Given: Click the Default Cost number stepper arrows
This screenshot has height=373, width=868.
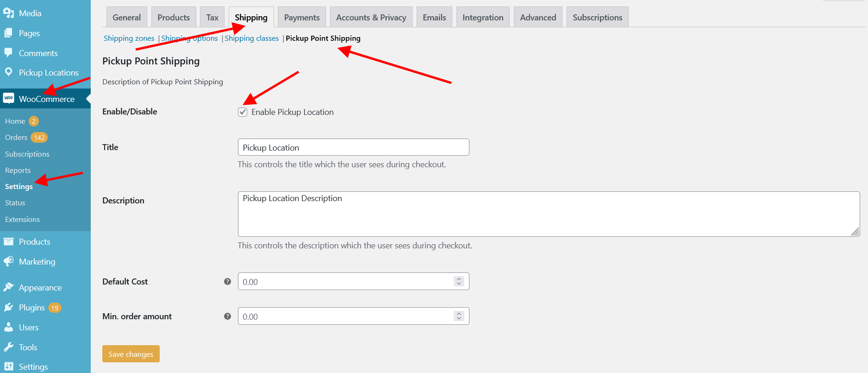Looking at the screenshot, I should pyautogui.click(x=459, y=281).
